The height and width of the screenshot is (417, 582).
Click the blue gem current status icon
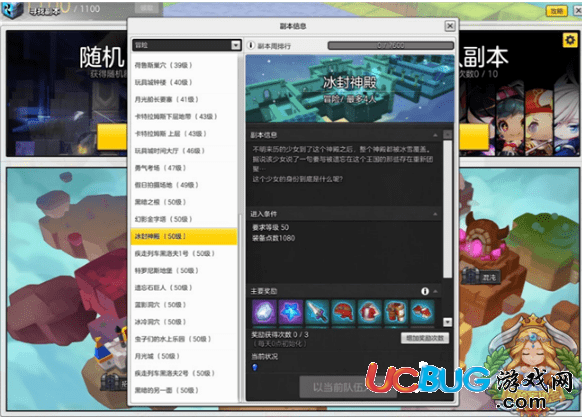coord(255,367)
